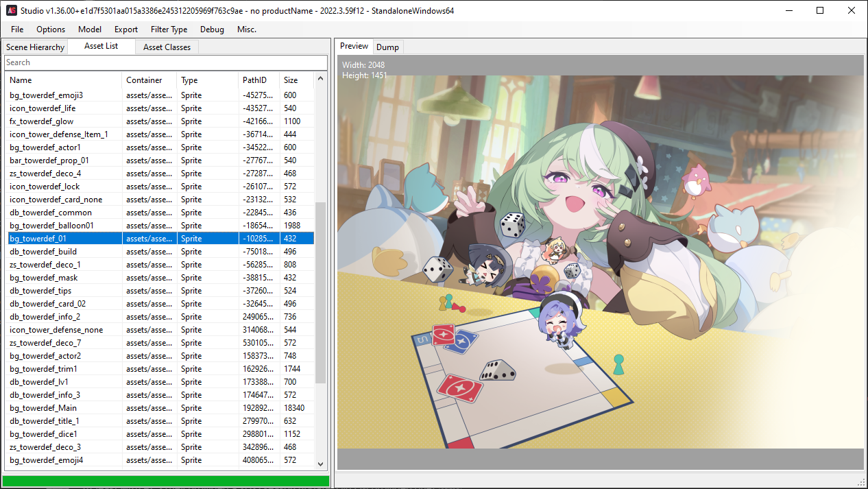
Task: Open the Options menu
Action: 51,29
